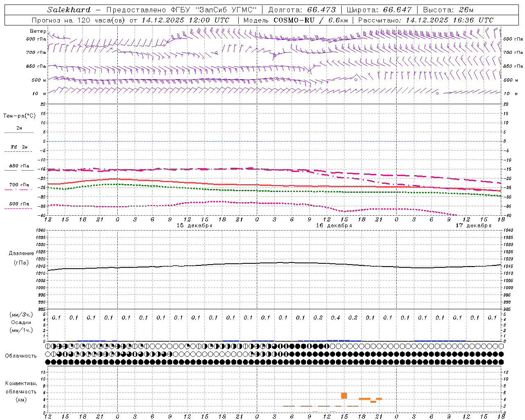
Task: Click the Долгота: 66.473 header field
Action: (x=302, y=10)
